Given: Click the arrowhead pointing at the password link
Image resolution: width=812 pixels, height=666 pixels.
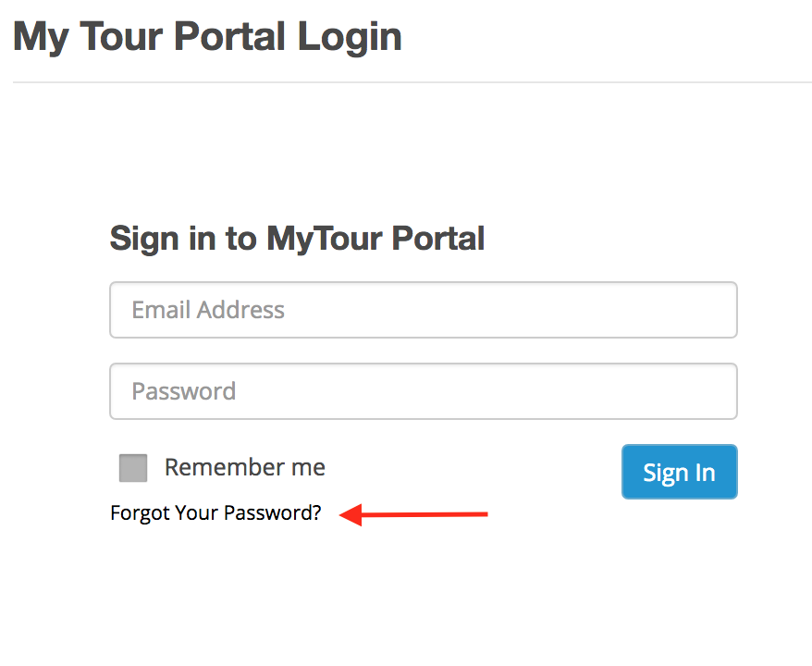Looking at the screenshot, I should (x=350, y=514).
